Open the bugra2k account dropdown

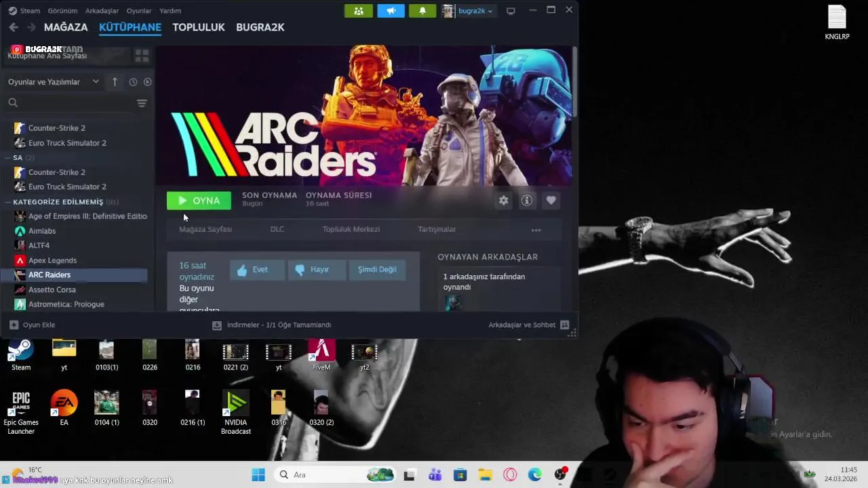(469, 11)
